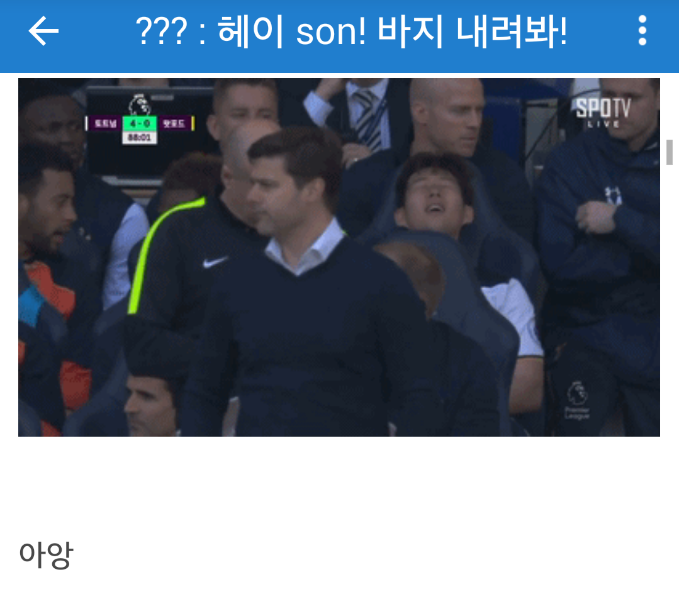Click the white Nike swoosh logo
The width and height of the screenshot is (679, 616).
(x=215, y=262)
